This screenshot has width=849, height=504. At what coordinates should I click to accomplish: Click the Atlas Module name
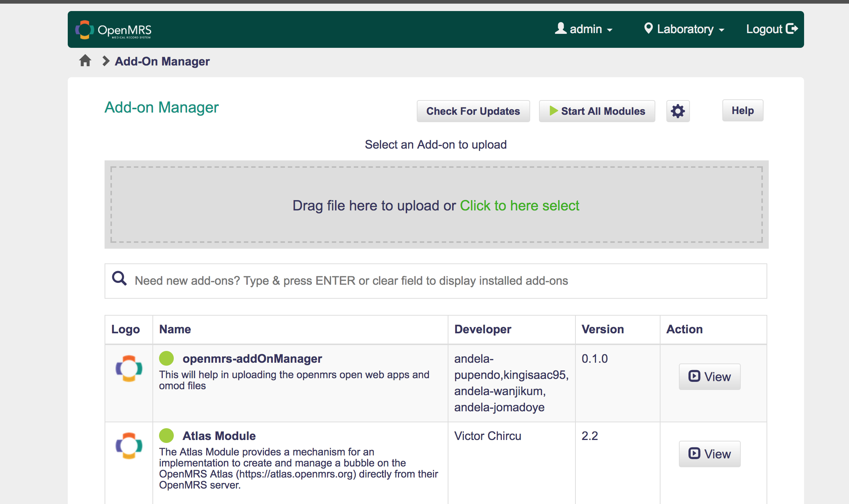click(219, 436)
